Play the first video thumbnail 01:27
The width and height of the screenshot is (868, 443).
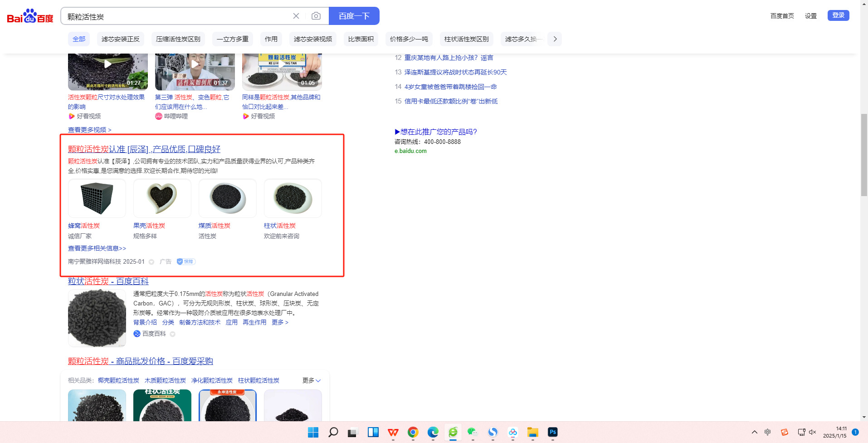107,65
